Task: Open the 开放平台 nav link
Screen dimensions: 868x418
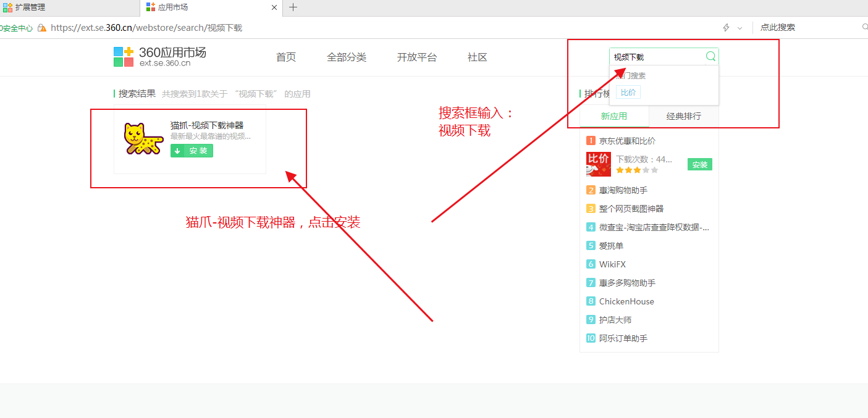Action: 417,57
